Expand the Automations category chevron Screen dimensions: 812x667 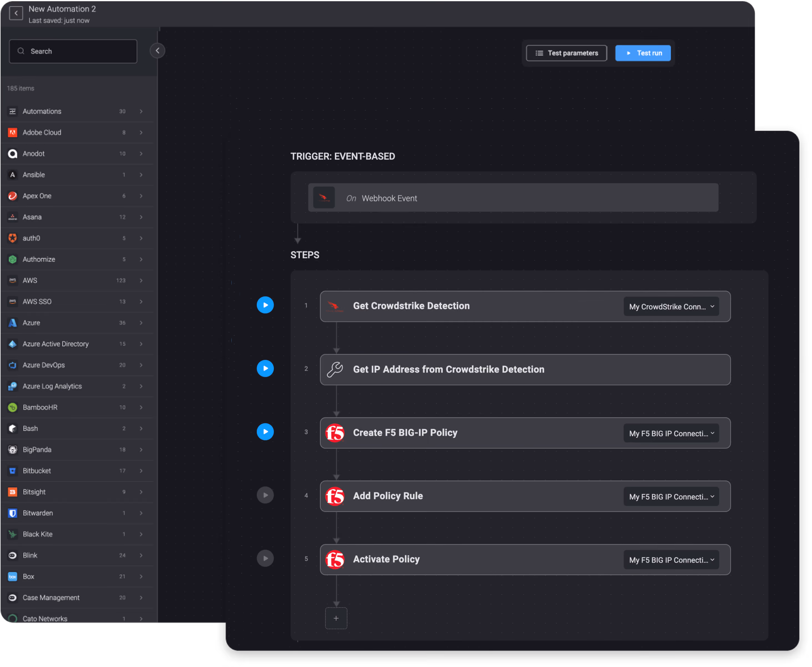(141, 111)
